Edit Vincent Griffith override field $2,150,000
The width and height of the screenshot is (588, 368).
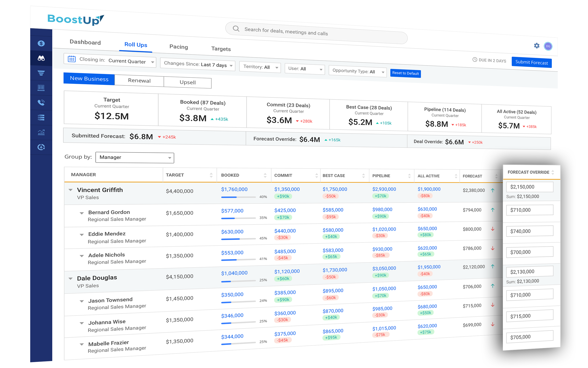tap(530, 187)
